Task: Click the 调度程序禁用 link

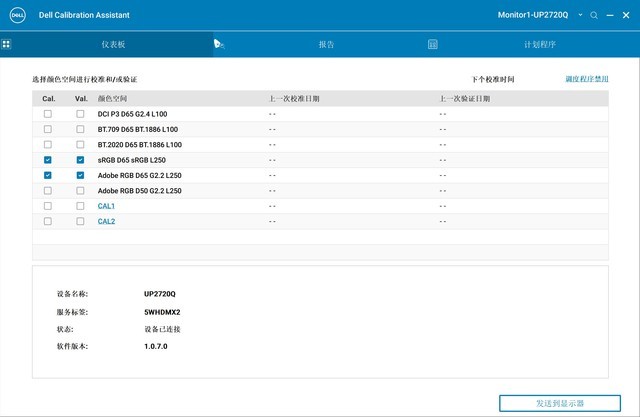Action: coord(587,79)
